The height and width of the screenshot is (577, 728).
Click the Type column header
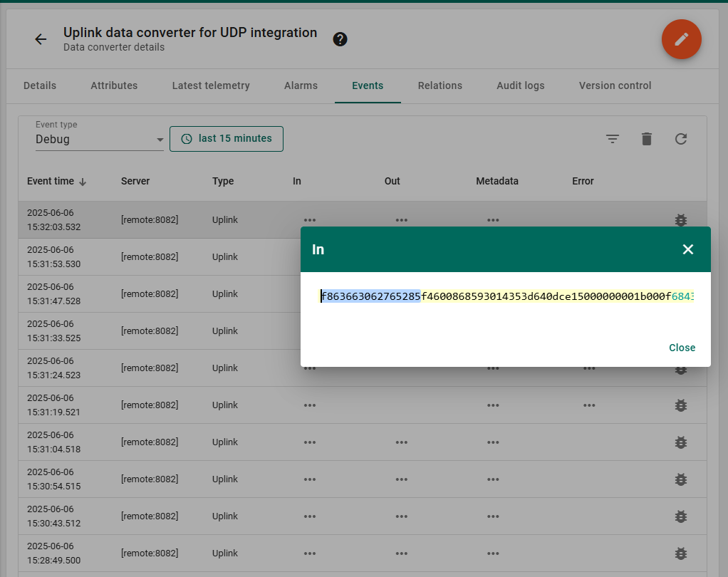click(223, 182)
